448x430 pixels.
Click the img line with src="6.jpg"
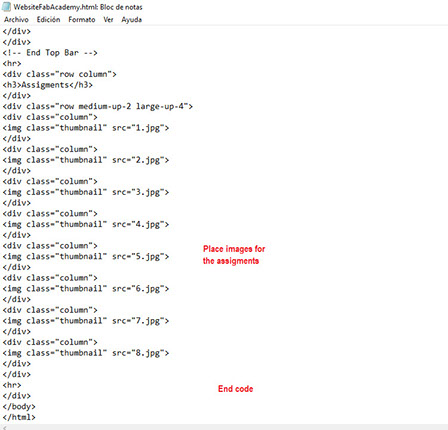coord(86,289)
